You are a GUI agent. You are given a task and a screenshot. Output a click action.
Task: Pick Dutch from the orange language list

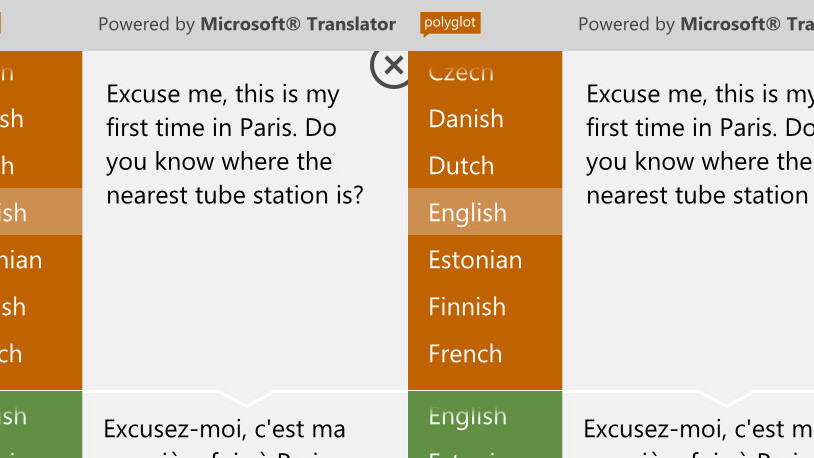(461, 166)
